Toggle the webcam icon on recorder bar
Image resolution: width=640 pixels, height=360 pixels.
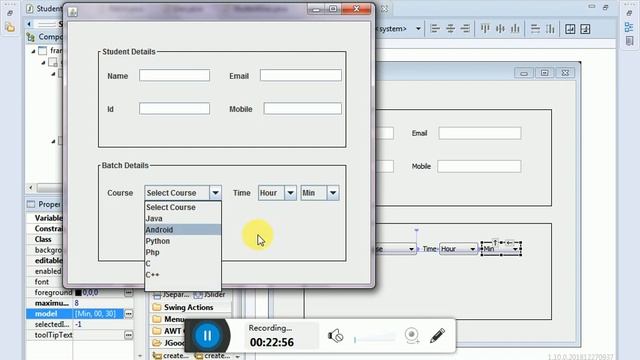412,336
